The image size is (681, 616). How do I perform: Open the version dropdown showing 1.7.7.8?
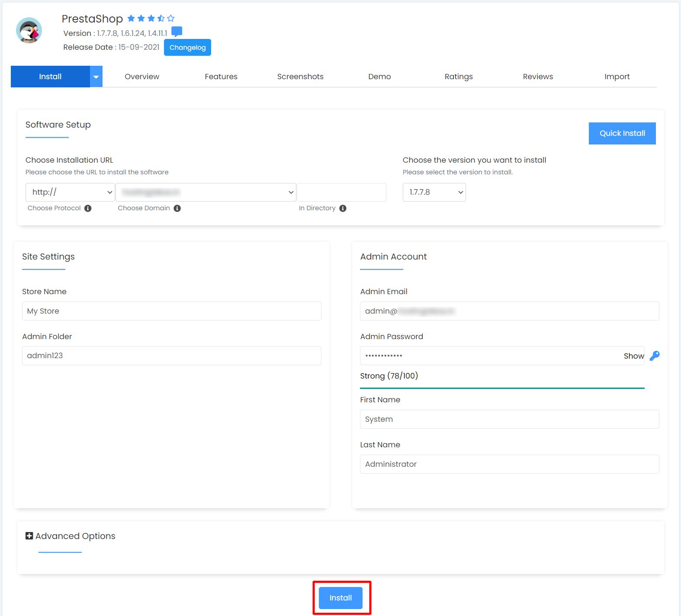click(x=434, y=192)
